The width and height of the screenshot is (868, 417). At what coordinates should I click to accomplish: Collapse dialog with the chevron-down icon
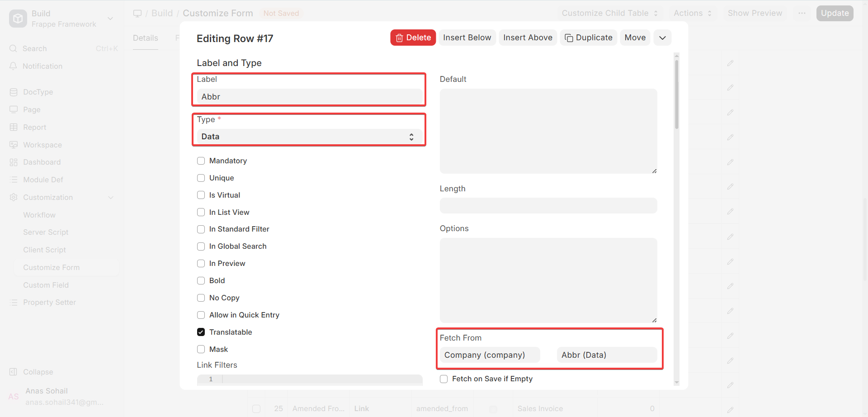click(x=662, y=38)
